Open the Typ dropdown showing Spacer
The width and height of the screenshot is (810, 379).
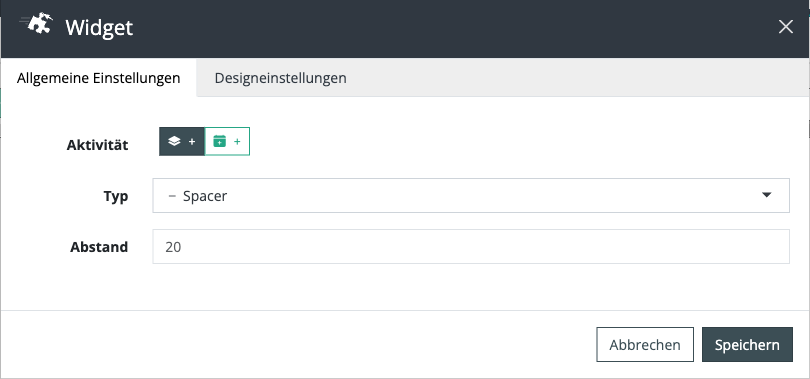(471, 196)
